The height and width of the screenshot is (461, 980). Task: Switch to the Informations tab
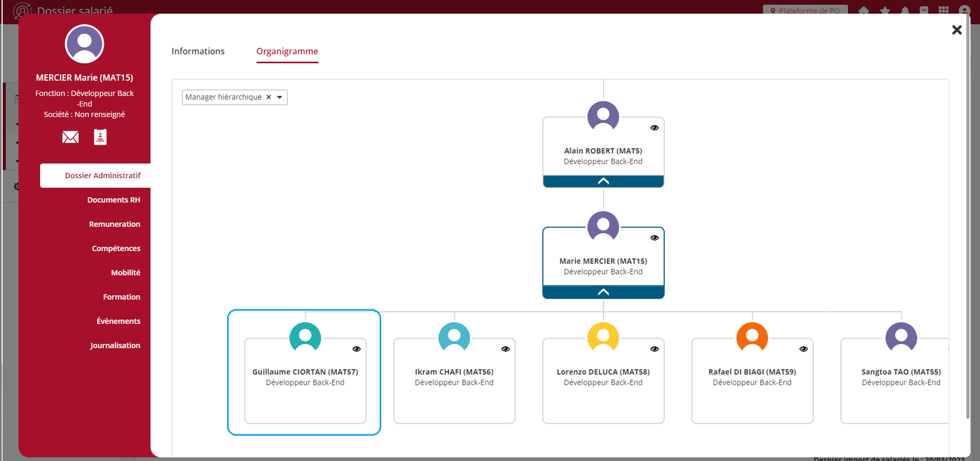coord(198,51)
